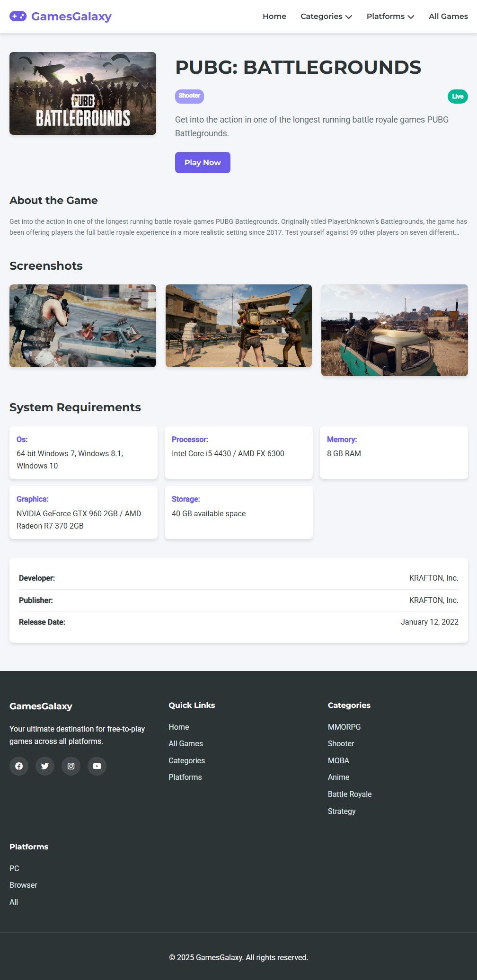Click the Publisher KRAFTON, Inc. value
Screen dimensions: 477x980
click(433, 600)
